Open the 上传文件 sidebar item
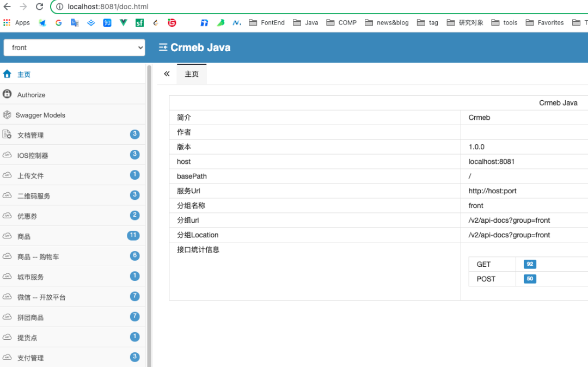This screenshot has height=367, width=588. coord(30,175)
